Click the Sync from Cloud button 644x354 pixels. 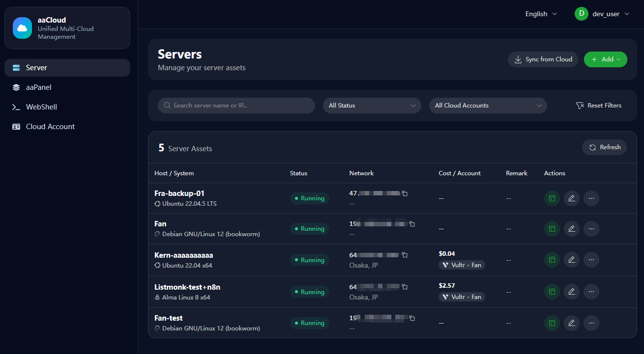(x=543, y=59)
